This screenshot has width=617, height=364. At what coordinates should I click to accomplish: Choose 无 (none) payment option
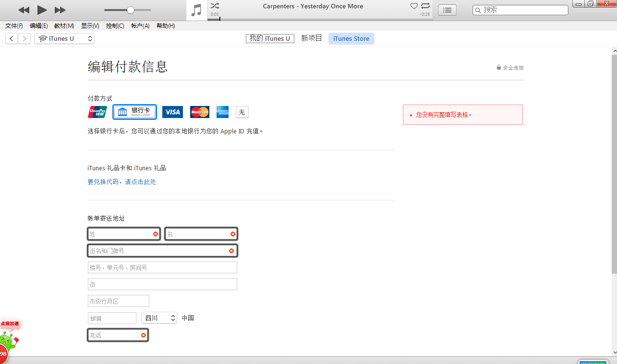point(242,112)
